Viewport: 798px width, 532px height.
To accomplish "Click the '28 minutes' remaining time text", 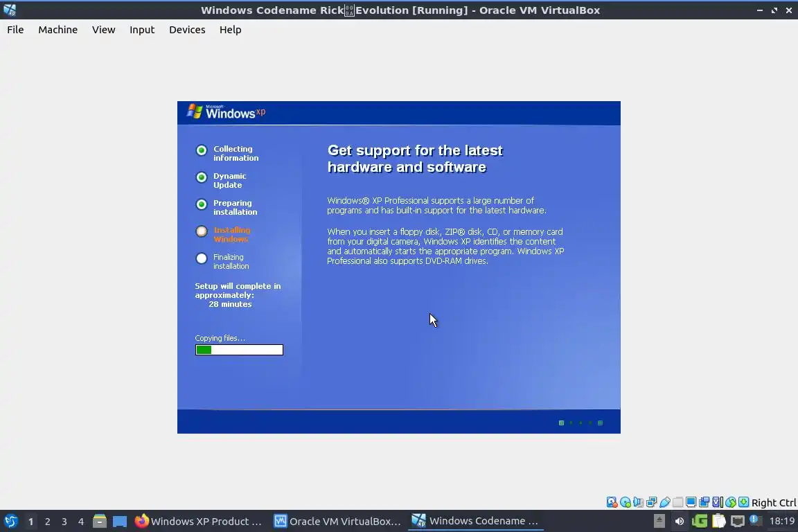I will click(x=230, y=304).
